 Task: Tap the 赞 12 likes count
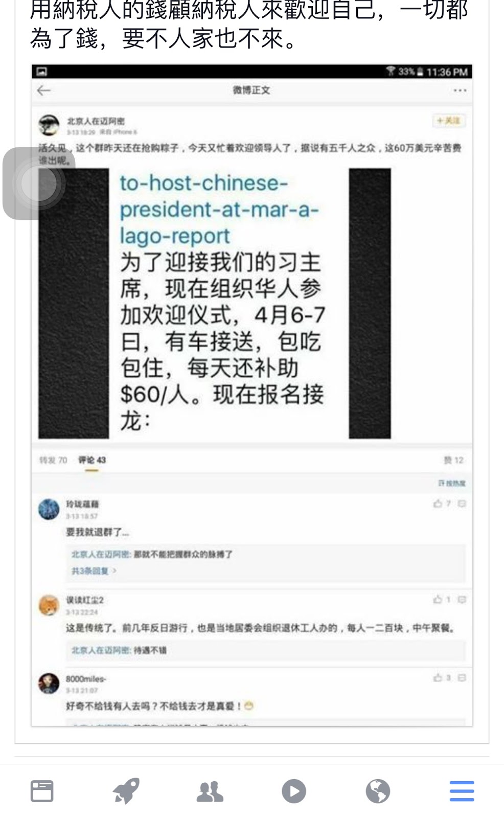[x=453, y=460]
